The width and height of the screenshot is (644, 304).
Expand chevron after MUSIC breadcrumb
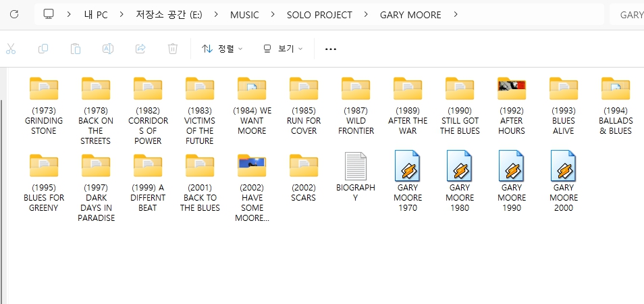(x=273, y=15)
